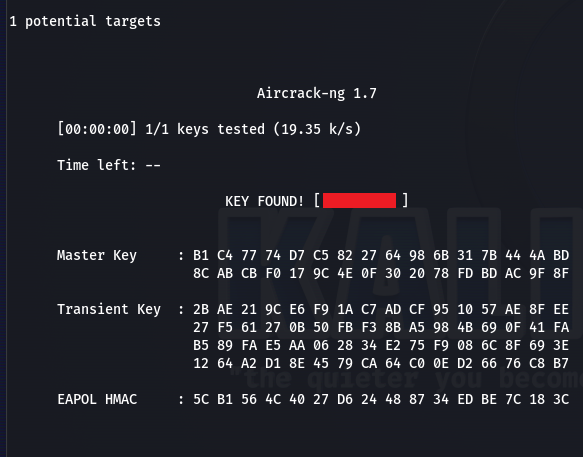Click the opening bracket before the key

pos(317,200)
